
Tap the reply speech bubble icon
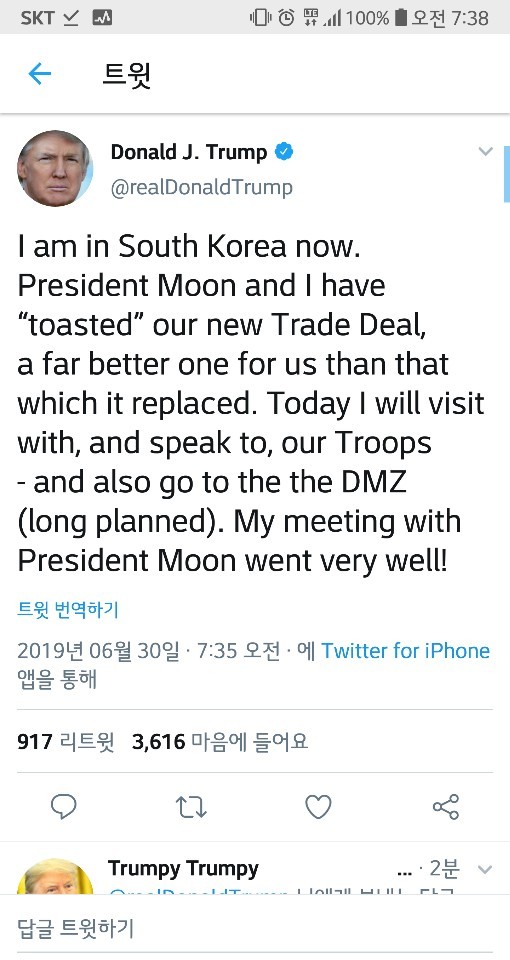64,806
